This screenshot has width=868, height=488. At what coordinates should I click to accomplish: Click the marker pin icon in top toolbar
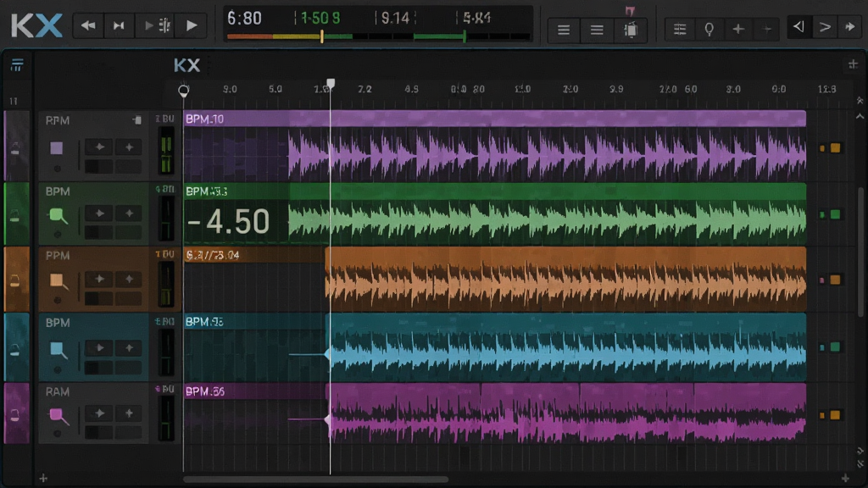(709, 29)
